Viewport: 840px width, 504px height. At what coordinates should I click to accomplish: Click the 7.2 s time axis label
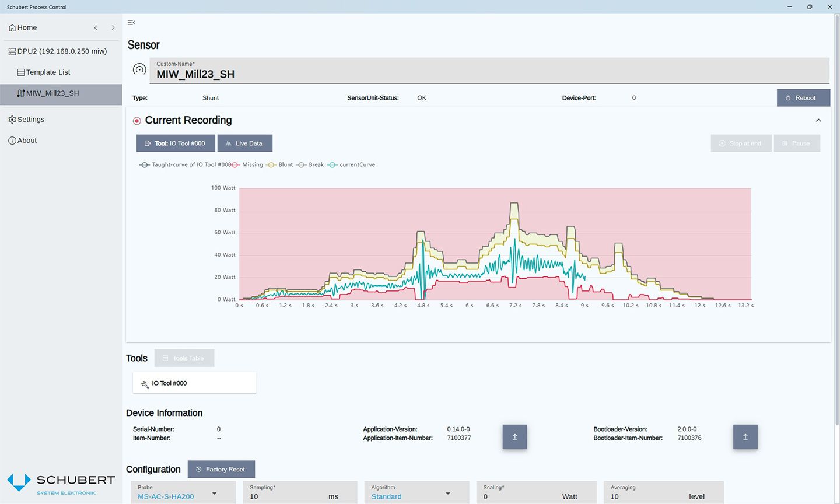pyautogui.click(x=516, y=306)
